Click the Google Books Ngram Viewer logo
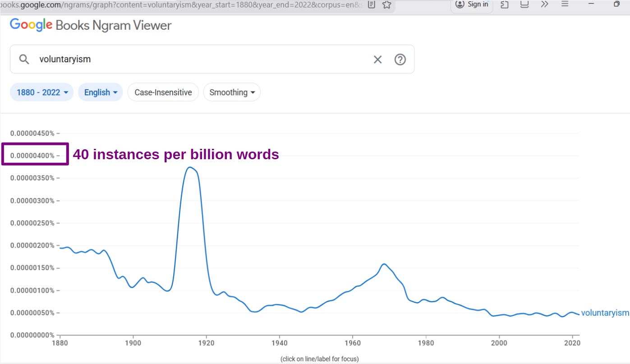630x364 pixels. [91, 25]
